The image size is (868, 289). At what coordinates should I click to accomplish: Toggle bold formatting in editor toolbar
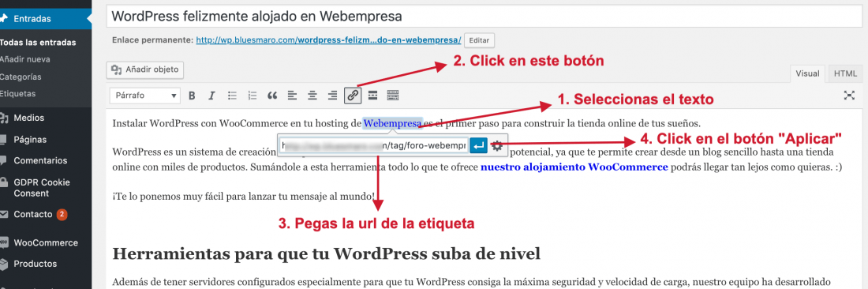192,96
